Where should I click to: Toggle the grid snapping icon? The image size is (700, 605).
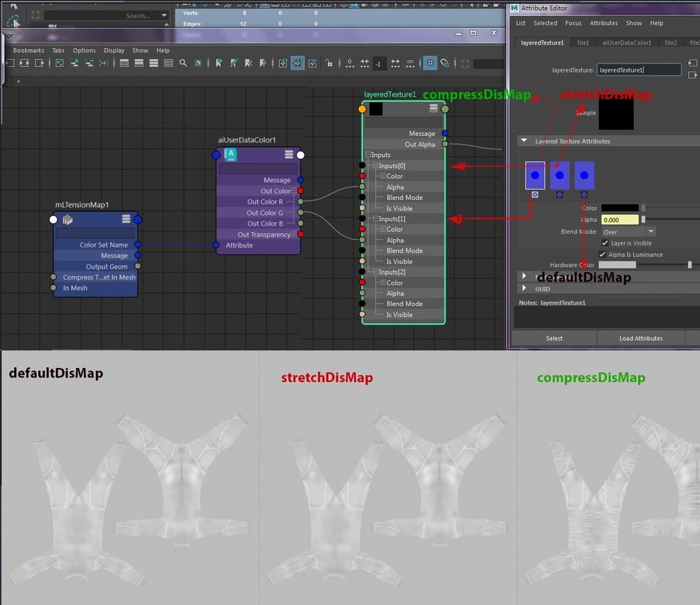(x=445, y=63)
